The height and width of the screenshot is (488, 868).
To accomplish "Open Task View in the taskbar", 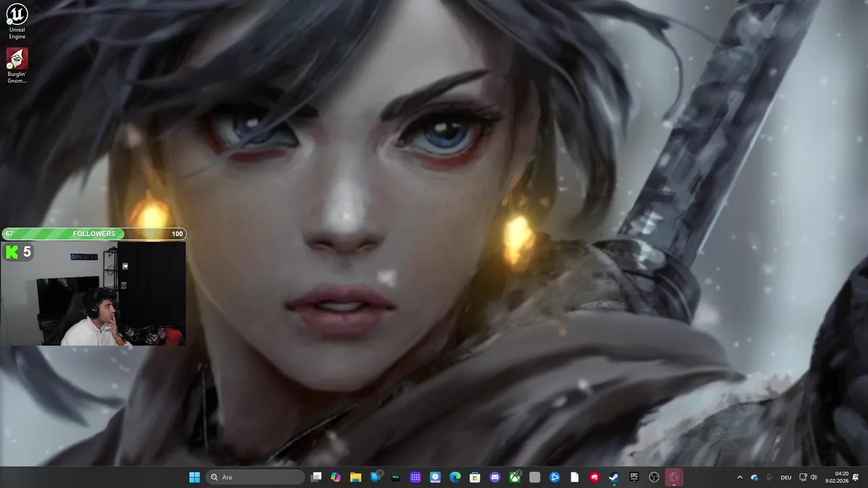I will [x=316, y=477].
